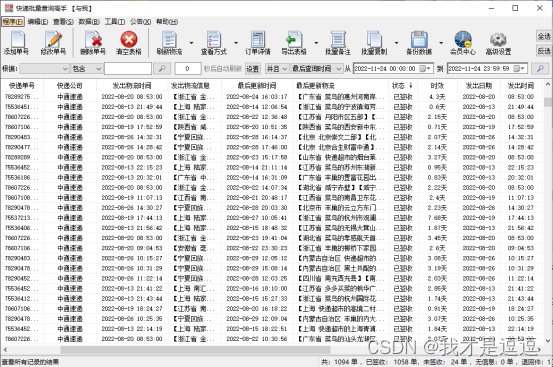Viewport: 553px width, 367px height.
Task: Click the 备份数据 backup data floppy icon
Action: (x=419, y=43)
